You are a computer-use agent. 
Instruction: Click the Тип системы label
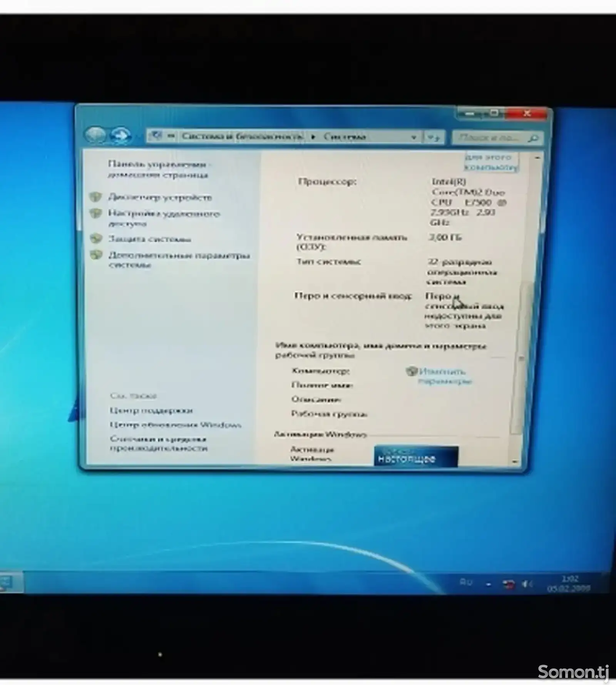coord(328,262)
